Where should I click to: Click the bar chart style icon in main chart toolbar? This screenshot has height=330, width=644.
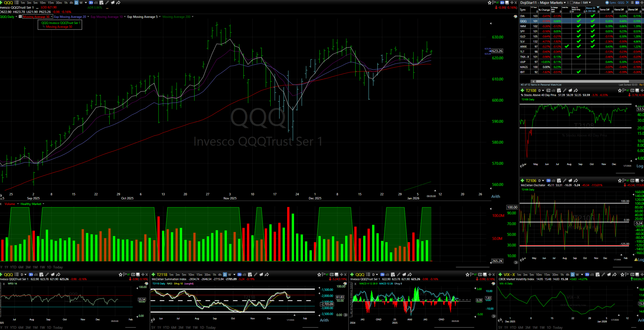coord(96,3)
